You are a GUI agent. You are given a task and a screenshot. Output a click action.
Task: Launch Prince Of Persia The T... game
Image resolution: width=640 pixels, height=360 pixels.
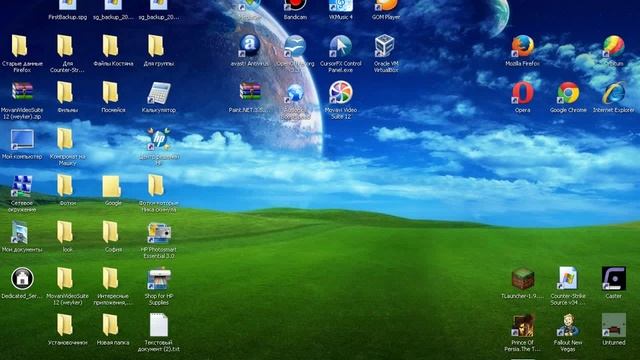pyautogui.click(x=522, y=325)
